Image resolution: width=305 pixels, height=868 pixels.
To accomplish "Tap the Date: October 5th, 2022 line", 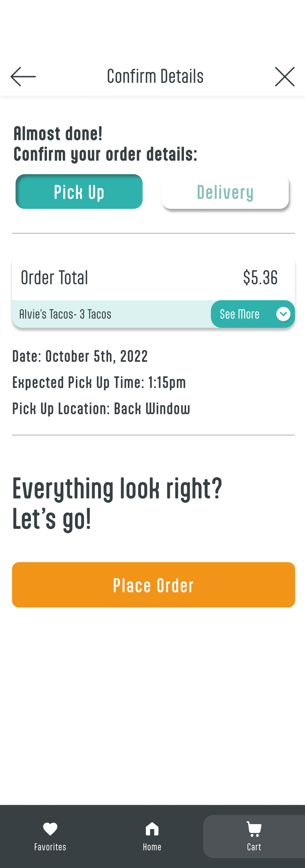I will (x=80, y=356).
